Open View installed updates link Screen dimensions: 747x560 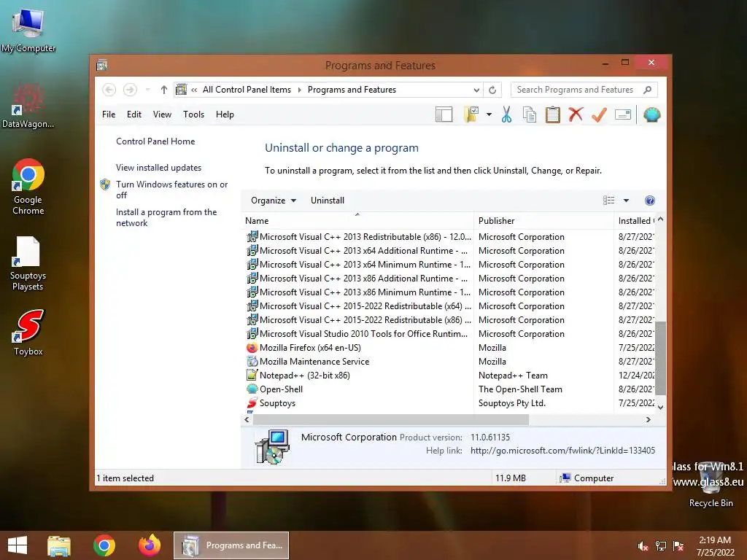pos(158,168)
